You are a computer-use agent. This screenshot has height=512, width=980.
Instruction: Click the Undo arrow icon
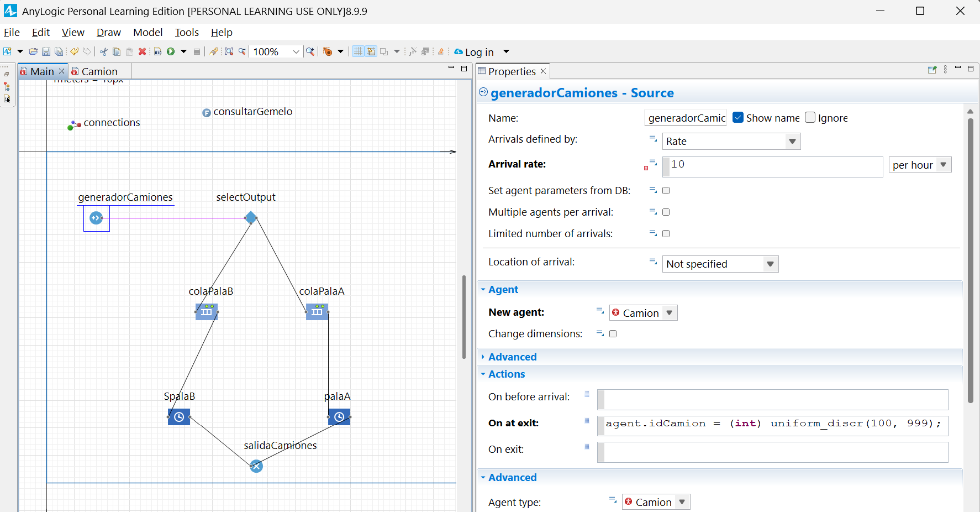pos(74,51)
